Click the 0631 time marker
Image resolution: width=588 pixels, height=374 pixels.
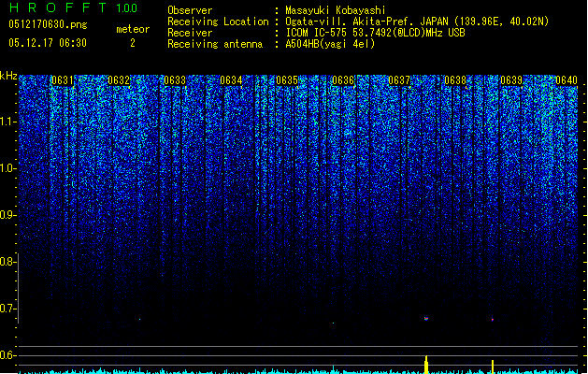pos(63,80)
